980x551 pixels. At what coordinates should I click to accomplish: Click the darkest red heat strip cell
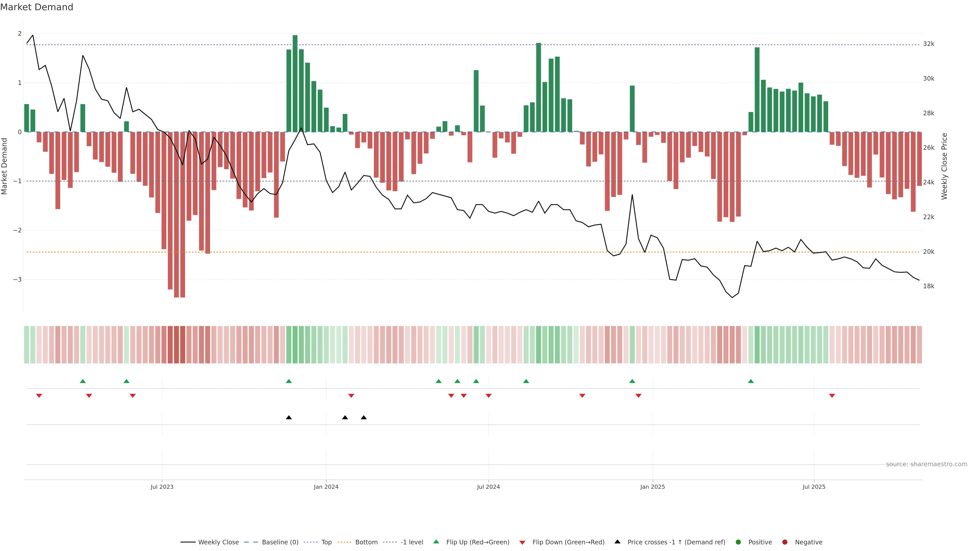(177, 345)
